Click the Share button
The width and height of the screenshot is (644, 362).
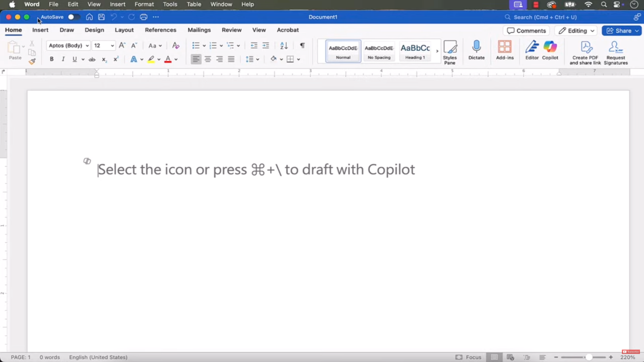[x=619, y=31]
